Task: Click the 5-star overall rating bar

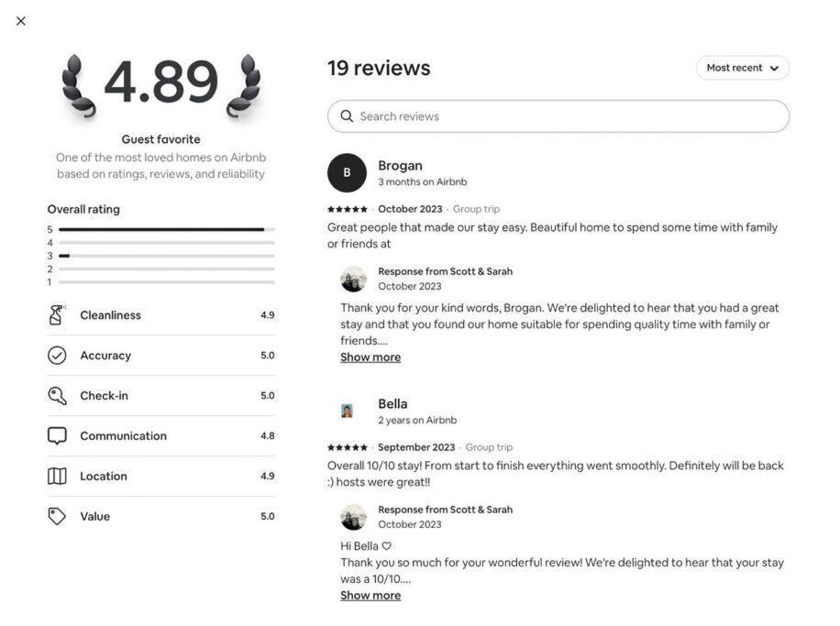Action: click(x=167, y=229)
